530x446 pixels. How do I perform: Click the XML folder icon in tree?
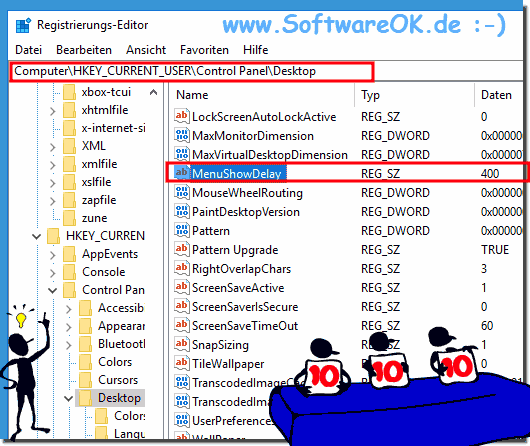coord(69,146)
